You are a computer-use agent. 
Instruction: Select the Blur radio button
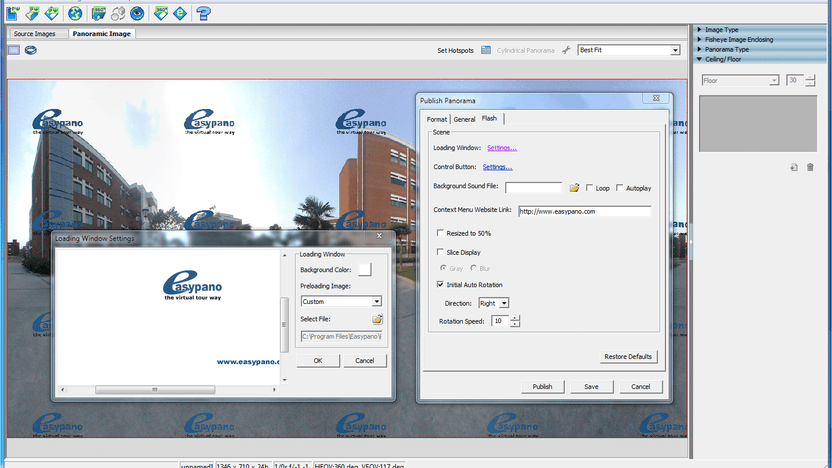(473, 268)
